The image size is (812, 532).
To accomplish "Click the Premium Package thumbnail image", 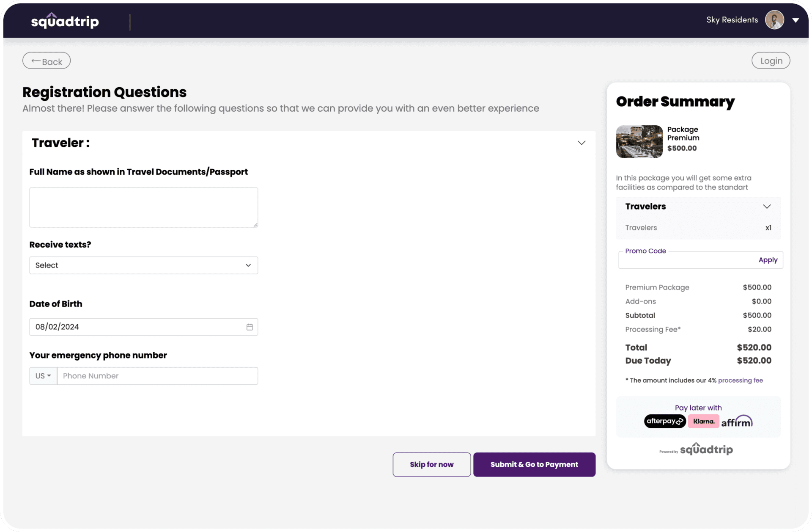I will [639, 141].
